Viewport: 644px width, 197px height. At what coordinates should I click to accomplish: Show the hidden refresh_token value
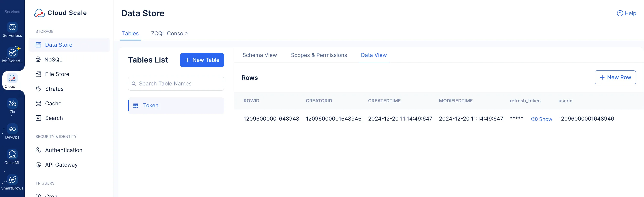(x=541, y=119)
